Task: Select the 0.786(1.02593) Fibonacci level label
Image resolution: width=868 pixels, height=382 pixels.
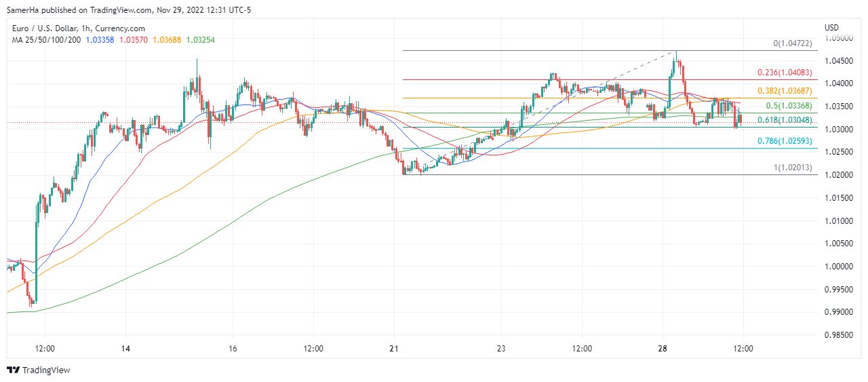Action: (x=785, y=141)
